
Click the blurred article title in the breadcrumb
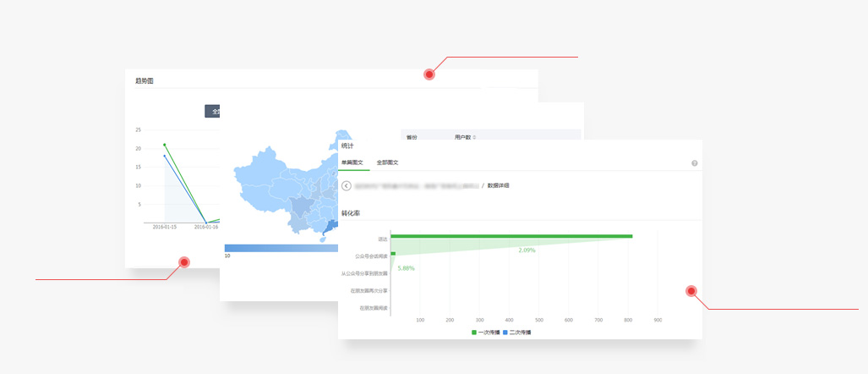tap(416, 185)
